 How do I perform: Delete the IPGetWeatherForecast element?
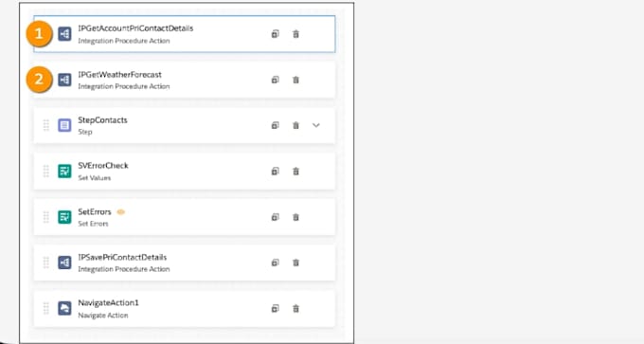[x=295, y=80]
